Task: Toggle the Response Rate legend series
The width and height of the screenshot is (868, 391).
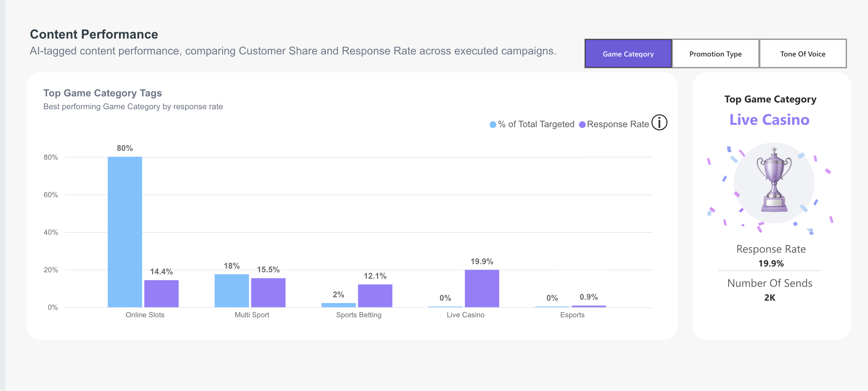Action: (x=614, y=124)
